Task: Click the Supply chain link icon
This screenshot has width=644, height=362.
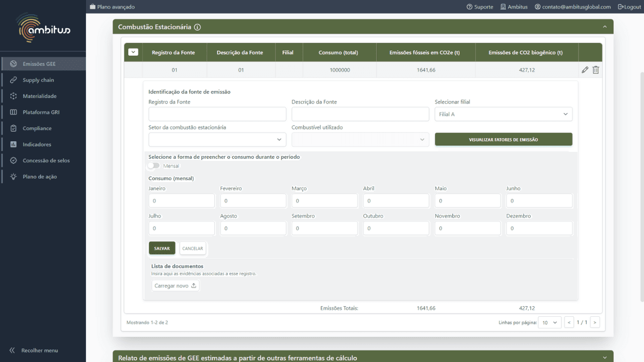Action: click(14, 80)
